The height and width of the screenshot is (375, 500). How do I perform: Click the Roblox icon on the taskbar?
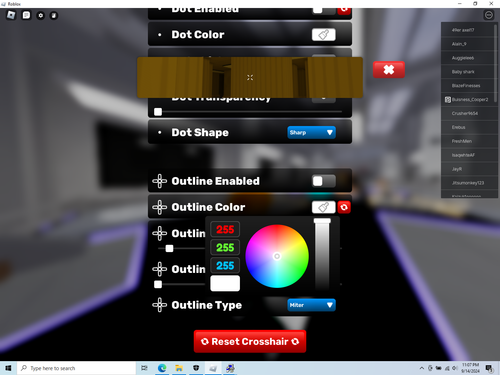click(x=213, y=368)
